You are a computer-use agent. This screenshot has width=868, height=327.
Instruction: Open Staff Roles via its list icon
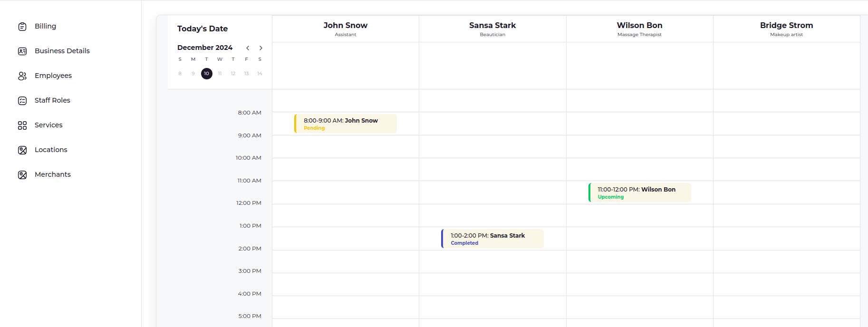pyautogui.click(x=22, y=100)
